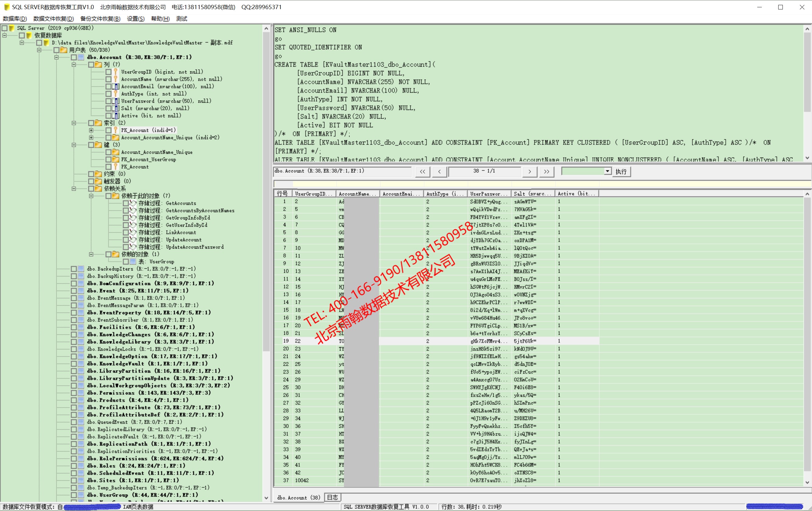Click the table icon for dbo.Permissions
Screen dimensions: 812x511
(81, 393)
